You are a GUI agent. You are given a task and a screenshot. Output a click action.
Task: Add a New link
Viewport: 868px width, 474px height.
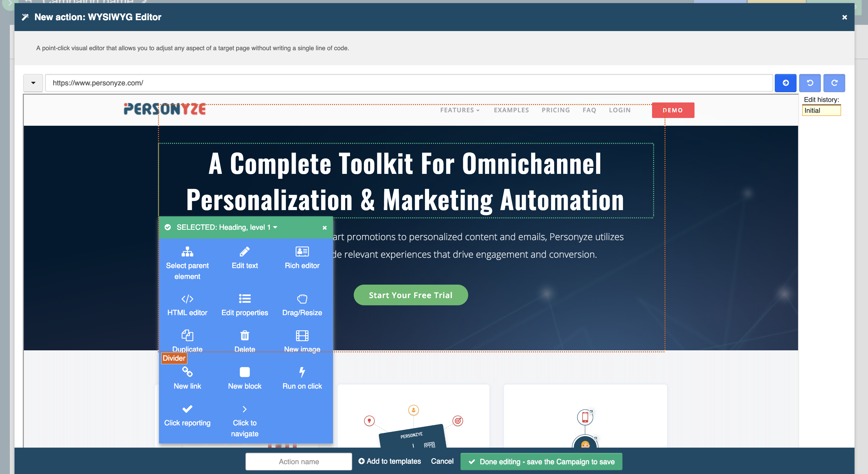click(187, 378)
